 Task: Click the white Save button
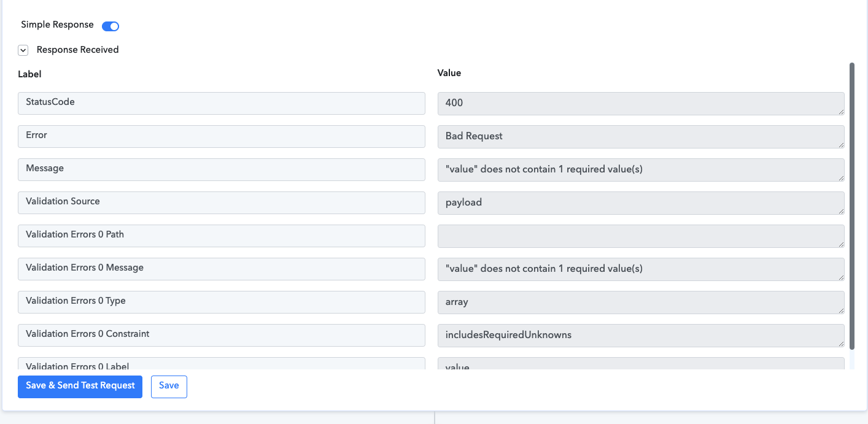pos(169,387)
